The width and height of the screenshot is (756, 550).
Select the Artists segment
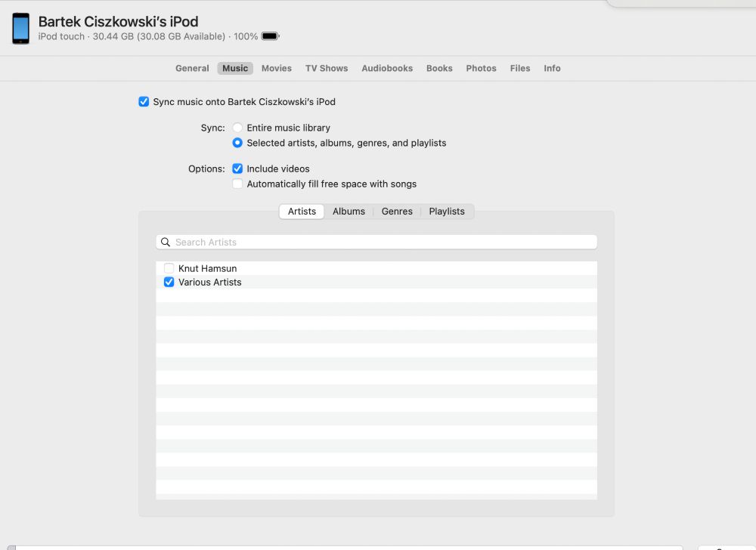[302, 212]
